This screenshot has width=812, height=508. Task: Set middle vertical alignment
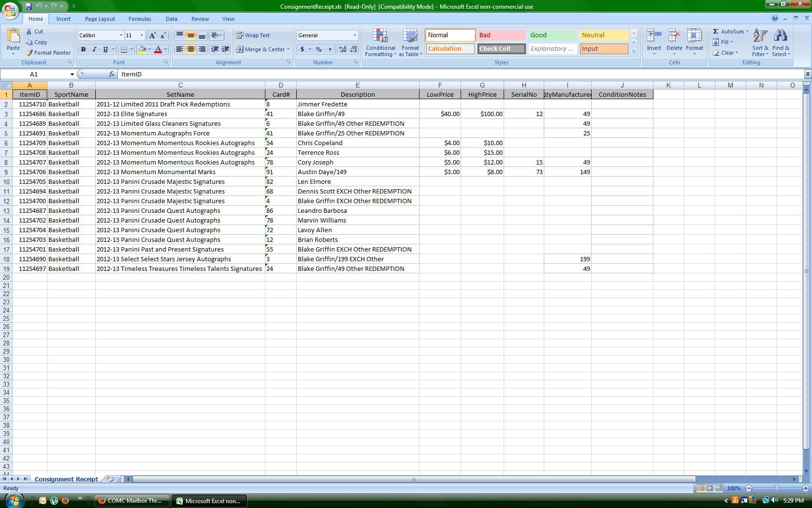pyautogui.click(x=191, y=35)
